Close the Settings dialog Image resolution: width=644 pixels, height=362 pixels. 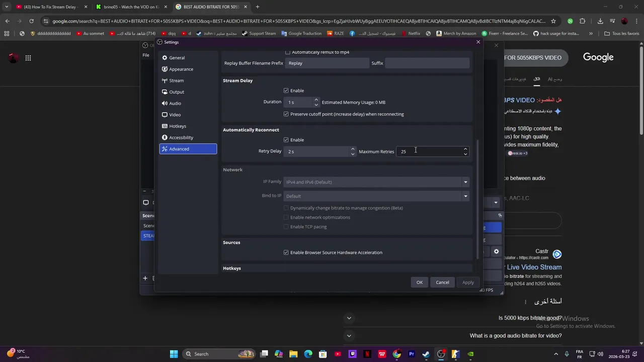(478, 42)
